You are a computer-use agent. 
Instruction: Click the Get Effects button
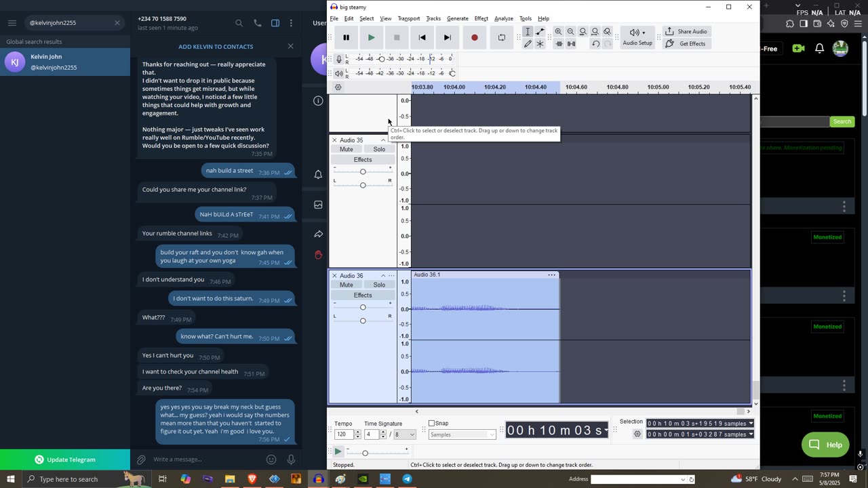pos(686,43)
